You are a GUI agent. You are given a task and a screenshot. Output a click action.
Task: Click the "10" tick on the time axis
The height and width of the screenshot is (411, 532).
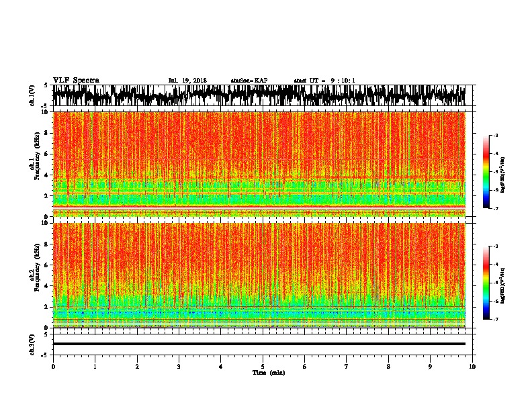tap(472, 367)
